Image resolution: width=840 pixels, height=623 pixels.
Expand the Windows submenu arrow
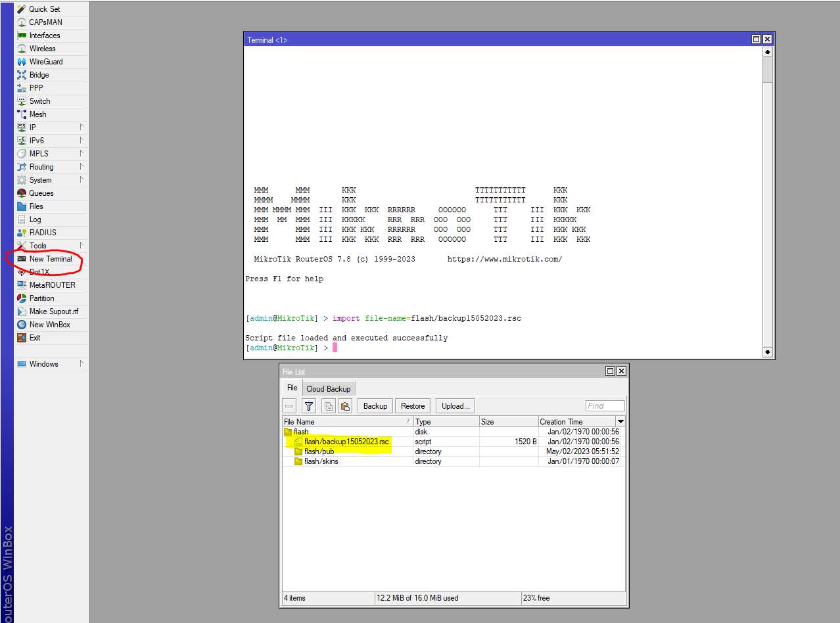[82, 363]
